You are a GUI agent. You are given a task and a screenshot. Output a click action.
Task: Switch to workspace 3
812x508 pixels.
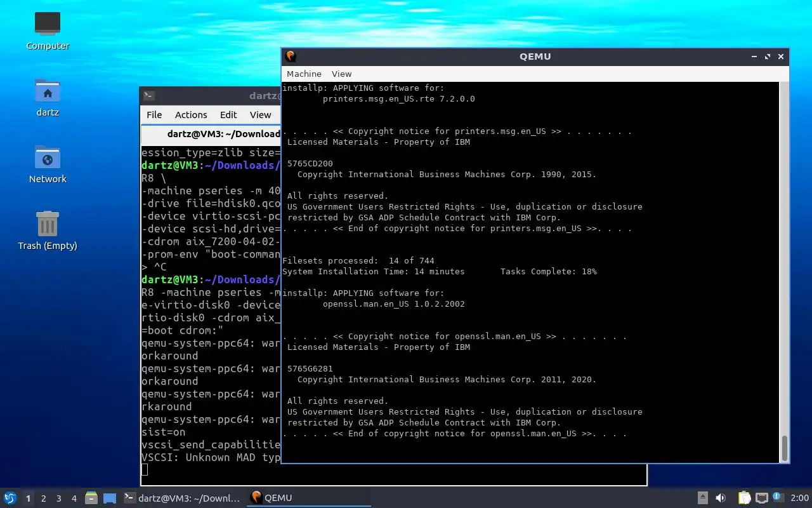tap(58, 498)
